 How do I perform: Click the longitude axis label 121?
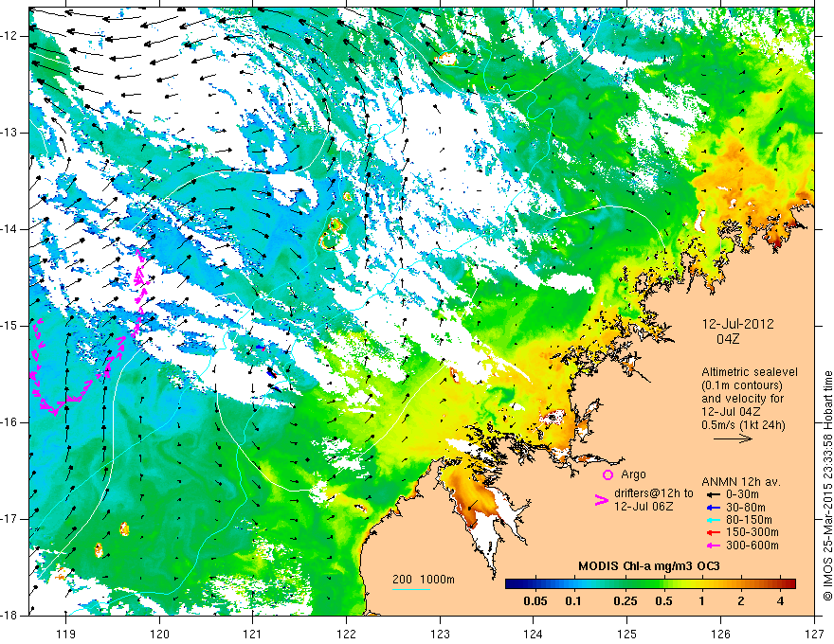coord(253,634)
